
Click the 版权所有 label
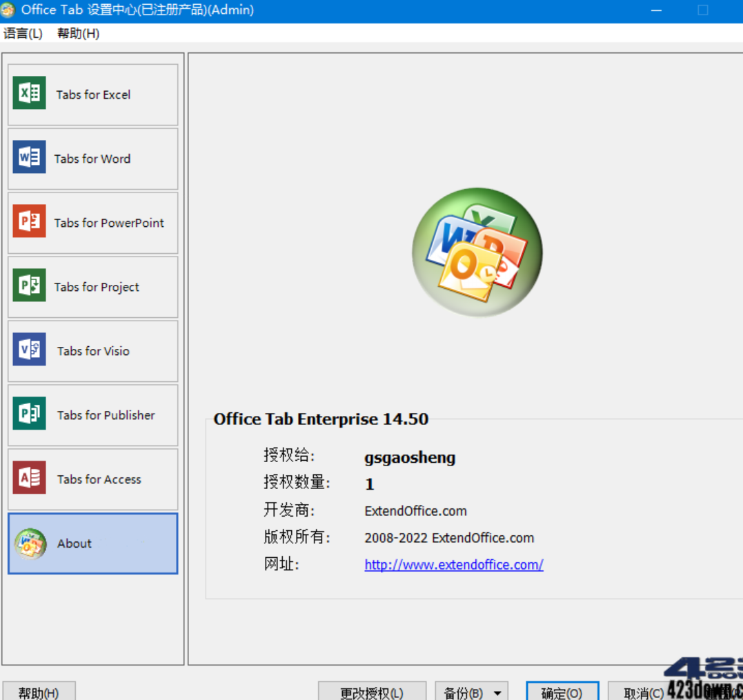coord(297,537)
